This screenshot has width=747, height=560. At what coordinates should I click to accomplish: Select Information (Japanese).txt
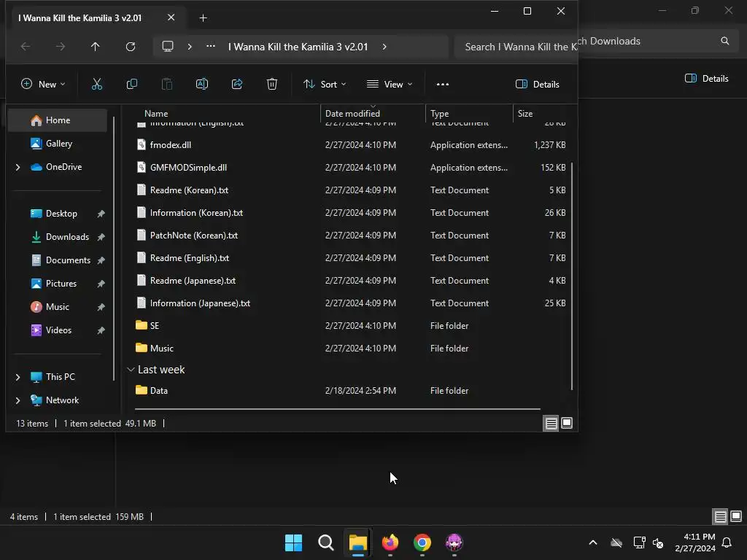click(350, 303)
